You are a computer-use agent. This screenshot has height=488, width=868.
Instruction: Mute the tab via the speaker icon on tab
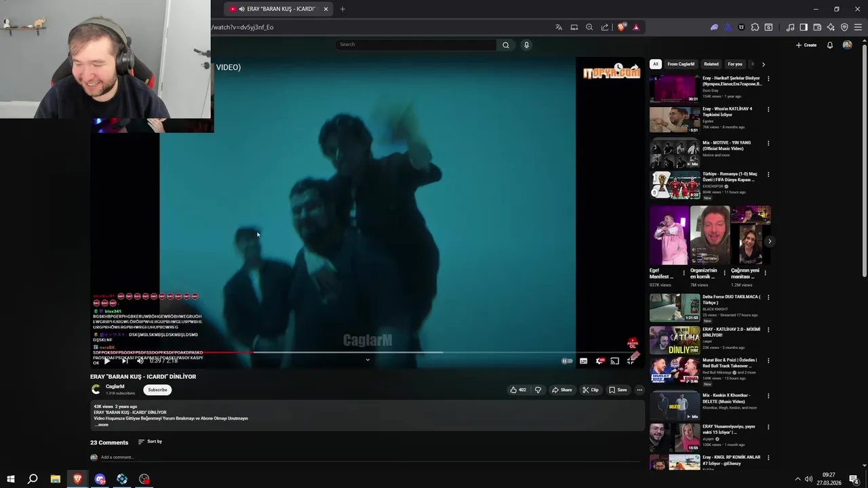pos(242,9)
